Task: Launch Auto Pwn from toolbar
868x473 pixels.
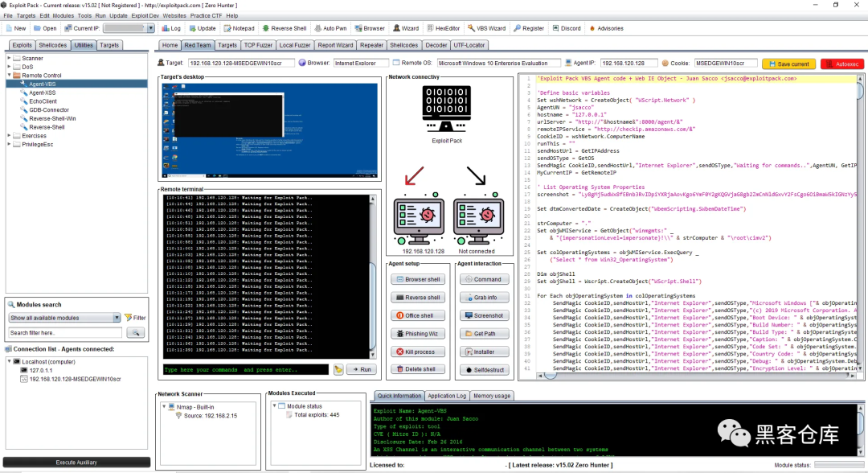Action: [330, 28]
